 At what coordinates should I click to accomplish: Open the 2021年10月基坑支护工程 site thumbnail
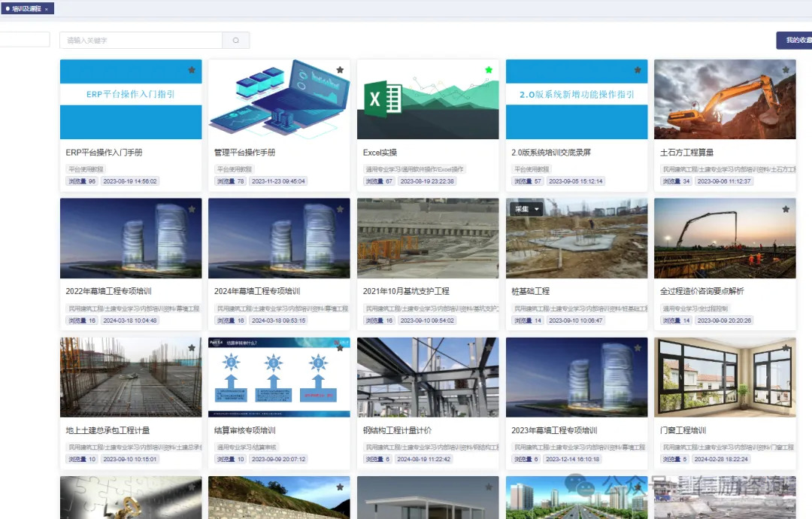[428, 238]
